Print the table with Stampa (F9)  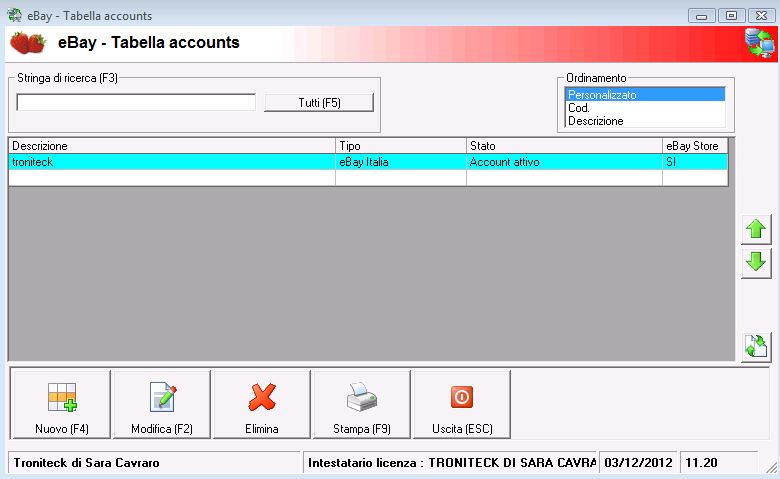362,404
